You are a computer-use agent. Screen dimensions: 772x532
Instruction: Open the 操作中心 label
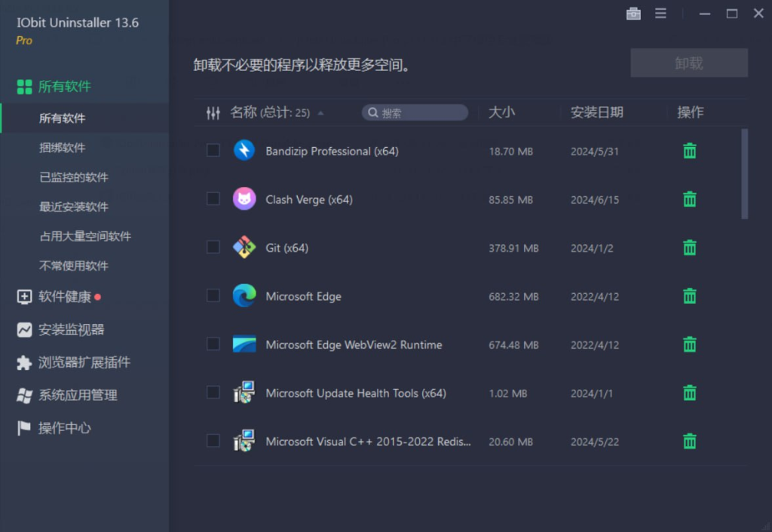pyautogui.click(x=65, y=428)
